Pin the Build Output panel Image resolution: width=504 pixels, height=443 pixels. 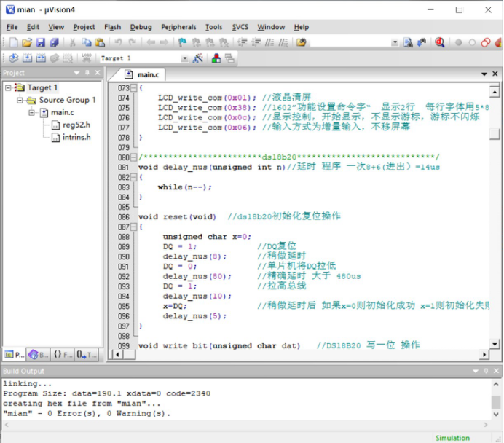[486, 371]
